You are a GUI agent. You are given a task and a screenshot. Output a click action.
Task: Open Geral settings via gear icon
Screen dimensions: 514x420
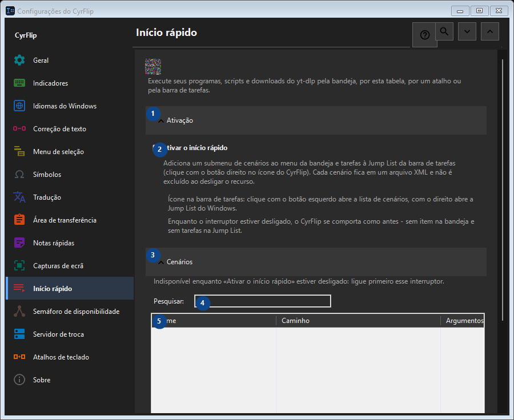19,60
